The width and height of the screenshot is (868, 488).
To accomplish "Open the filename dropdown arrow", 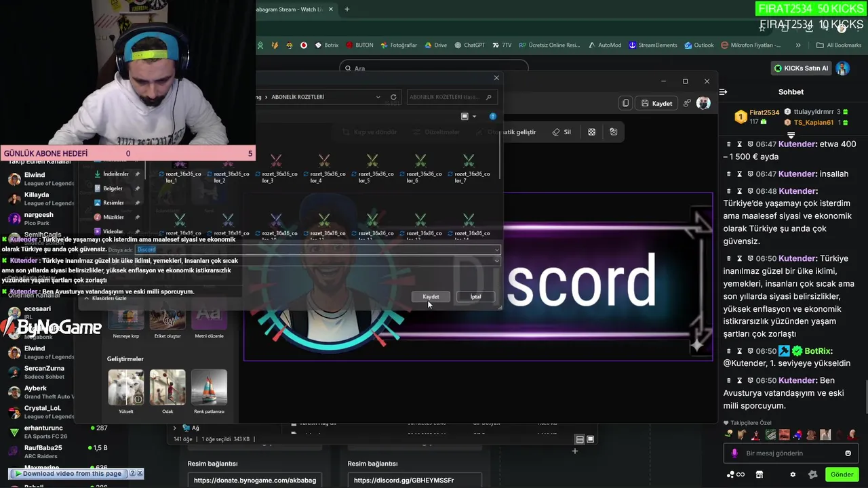I will point(496,250).
